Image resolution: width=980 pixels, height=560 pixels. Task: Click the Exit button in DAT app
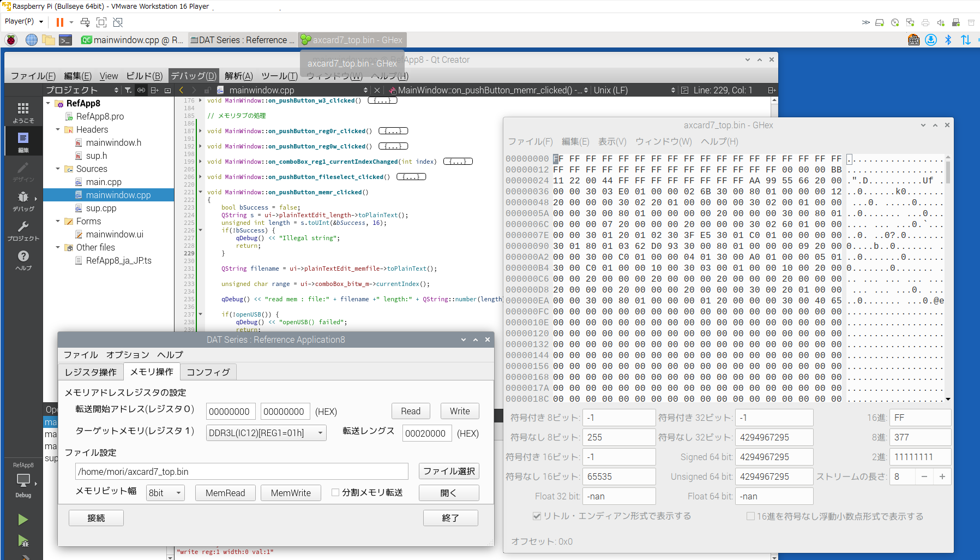450,518
